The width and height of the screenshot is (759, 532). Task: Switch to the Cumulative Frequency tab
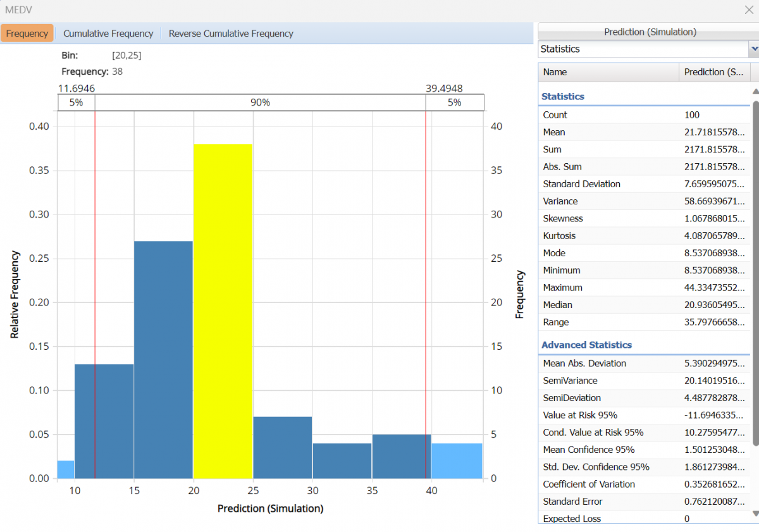point(108,34)
